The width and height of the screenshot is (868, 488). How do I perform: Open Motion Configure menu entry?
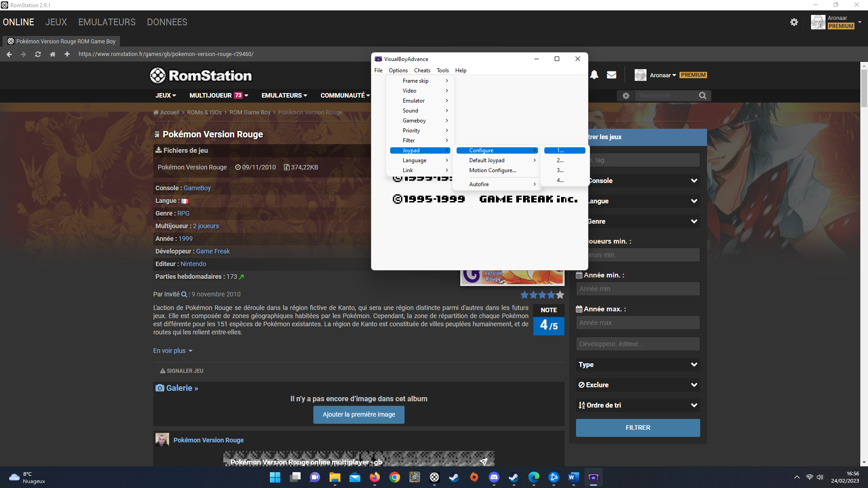(x=492, y=170)
